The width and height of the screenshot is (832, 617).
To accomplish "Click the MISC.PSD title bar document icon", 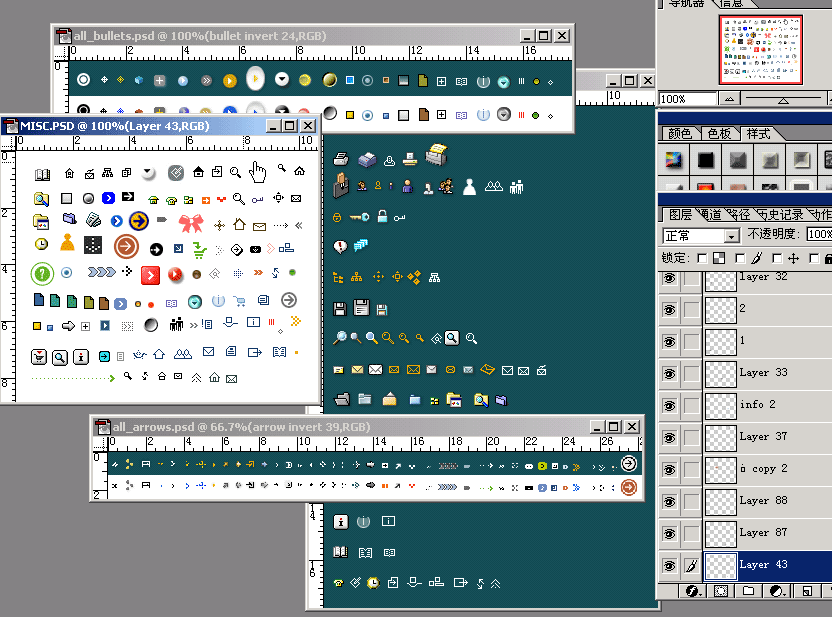I will tap(11, 126).
